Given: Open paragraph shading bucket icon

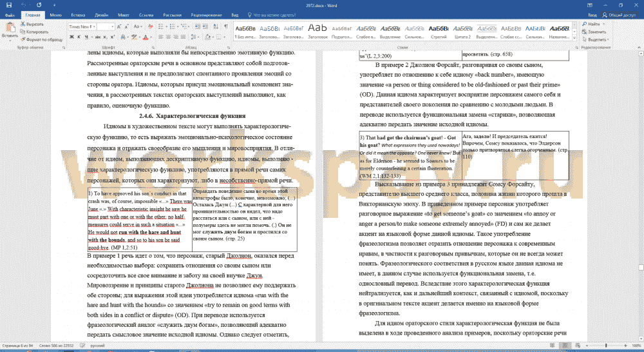Looking at the screenshot, I should coord(207,37).
